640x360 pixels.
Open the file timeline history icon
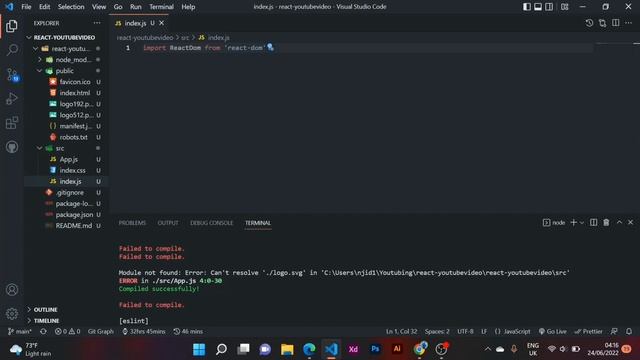point(589,23)
